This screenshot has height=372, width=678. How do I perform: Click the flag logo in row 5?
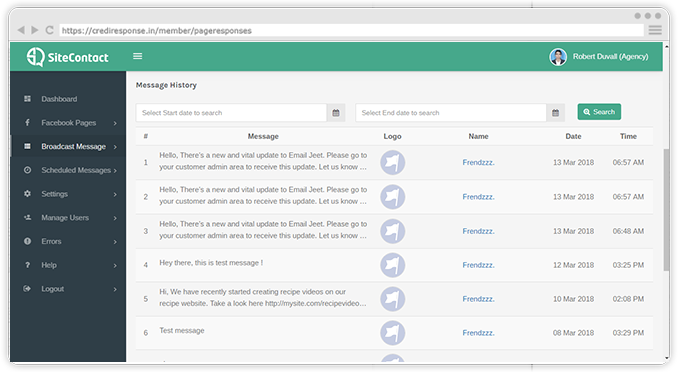[x=393, y=299]
